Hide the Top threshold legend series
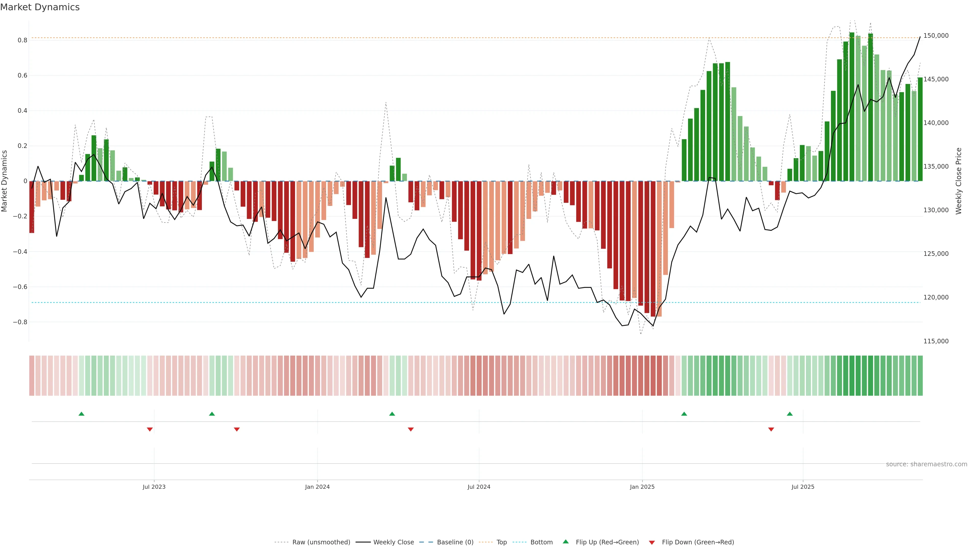 point(501,542)
